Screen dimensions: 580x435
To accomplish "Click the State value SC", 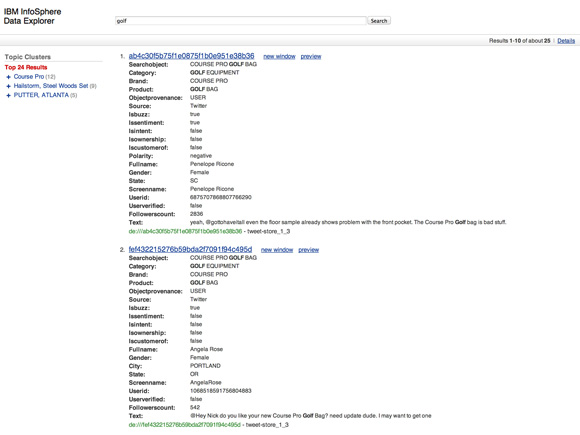I will point(194,181).
